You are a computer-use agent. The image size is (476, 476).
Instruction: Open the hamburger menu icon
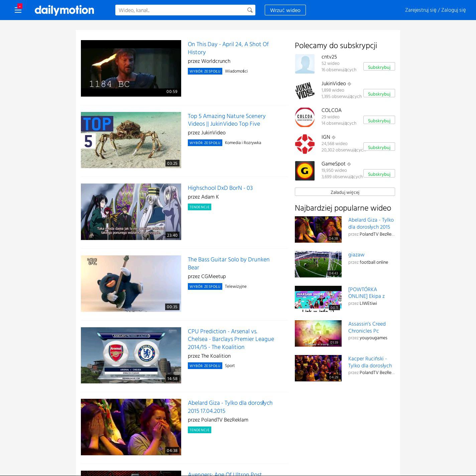click(x=18, y=10)
